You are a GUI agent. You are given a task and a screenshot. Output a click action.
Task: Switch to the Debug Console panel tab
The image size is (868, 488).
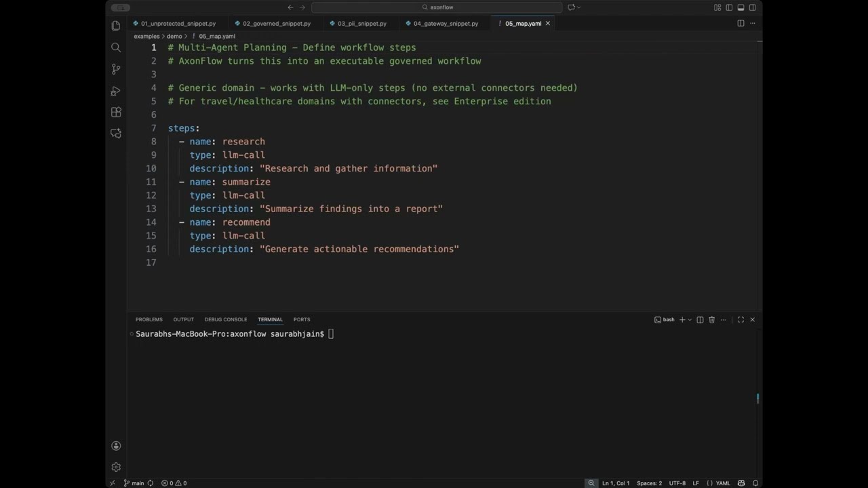pos(226,319)
